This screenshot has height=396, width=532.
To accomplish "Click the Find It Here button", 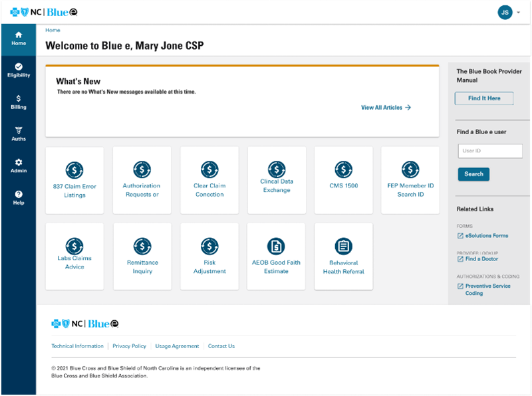I will point(484,98).
